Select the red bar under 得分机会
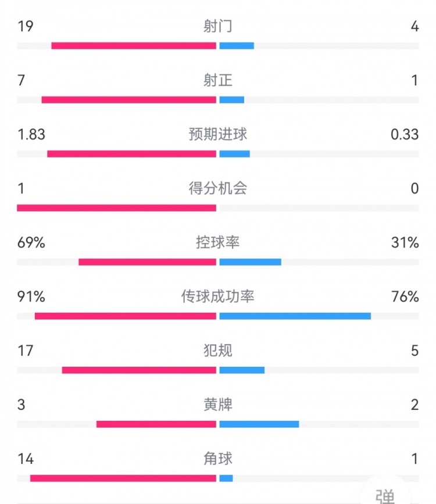The image size is (436, 504). (116, 208)
